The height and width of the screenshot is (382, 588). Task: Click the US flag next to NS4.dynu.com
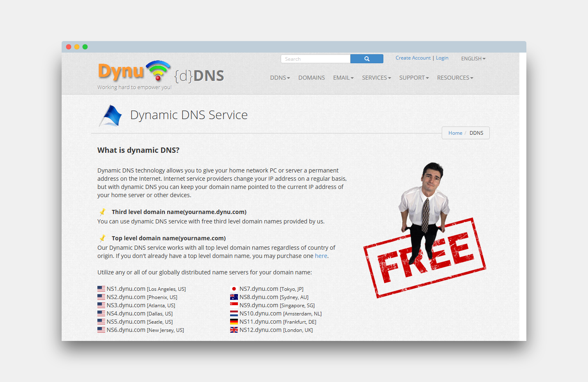[101, 313]
